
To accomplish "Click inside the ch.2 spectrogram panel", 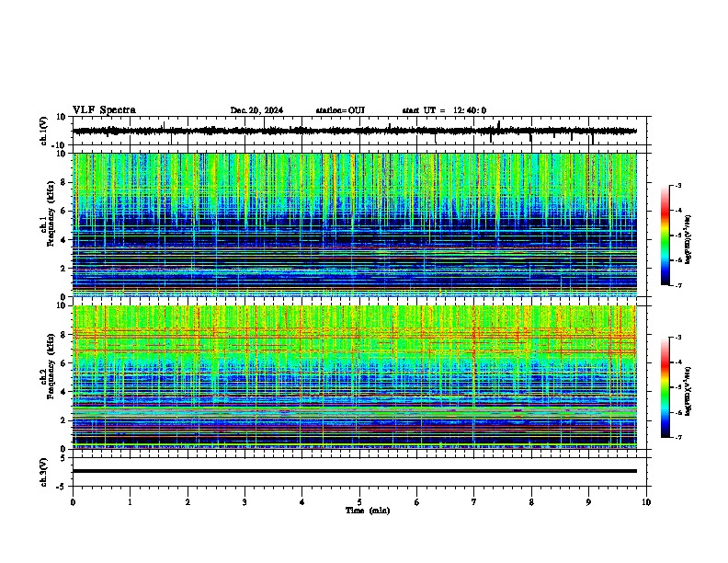I will (355, 377).
